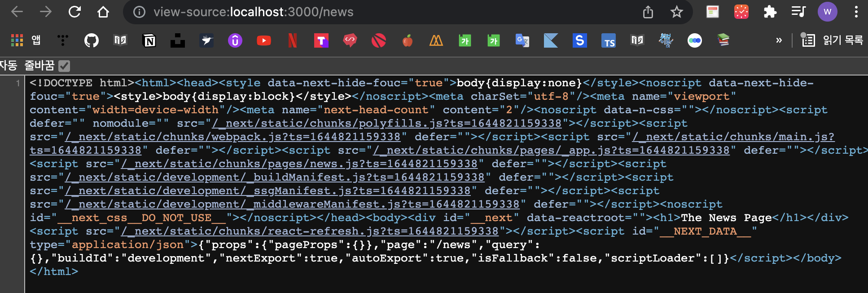Open the media controls music-list icon

799,12
